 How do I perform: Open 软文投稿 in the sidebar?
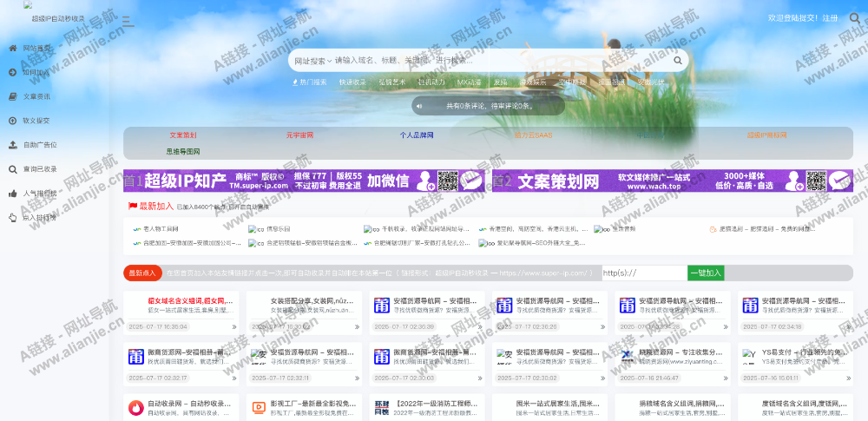click(36, 121)
